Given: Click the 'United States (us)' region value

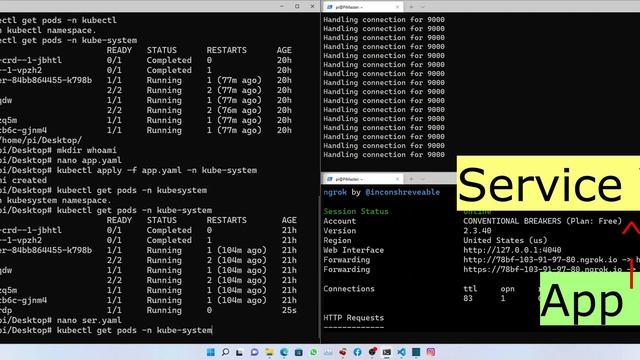Looking at the screenshot, I should (x=505, y=240).
